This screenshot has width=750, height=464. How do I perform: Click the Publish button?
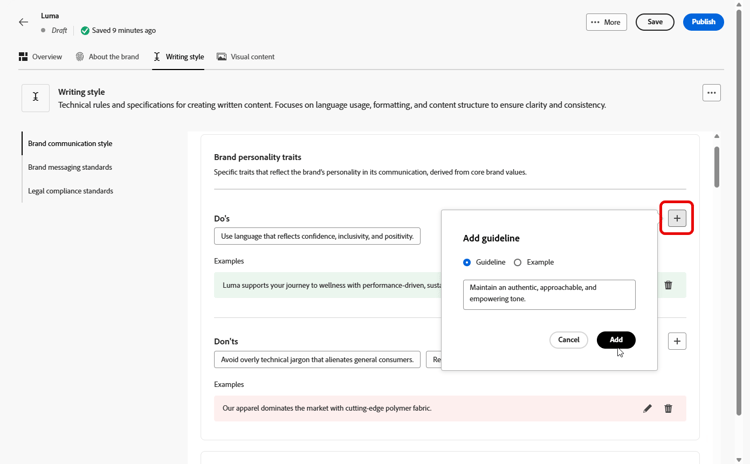click(x=703, y=22)
